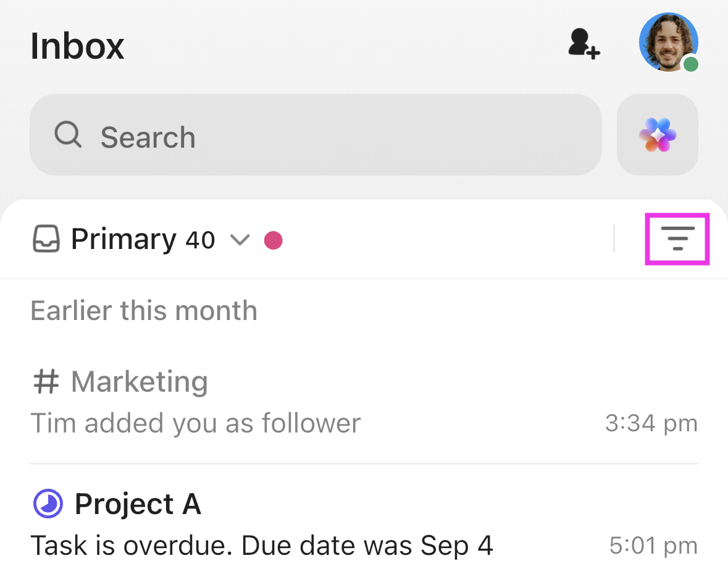Open the Tim added you as follower message
The height and width of the screenshot is (574, 728).
point(196,423)
